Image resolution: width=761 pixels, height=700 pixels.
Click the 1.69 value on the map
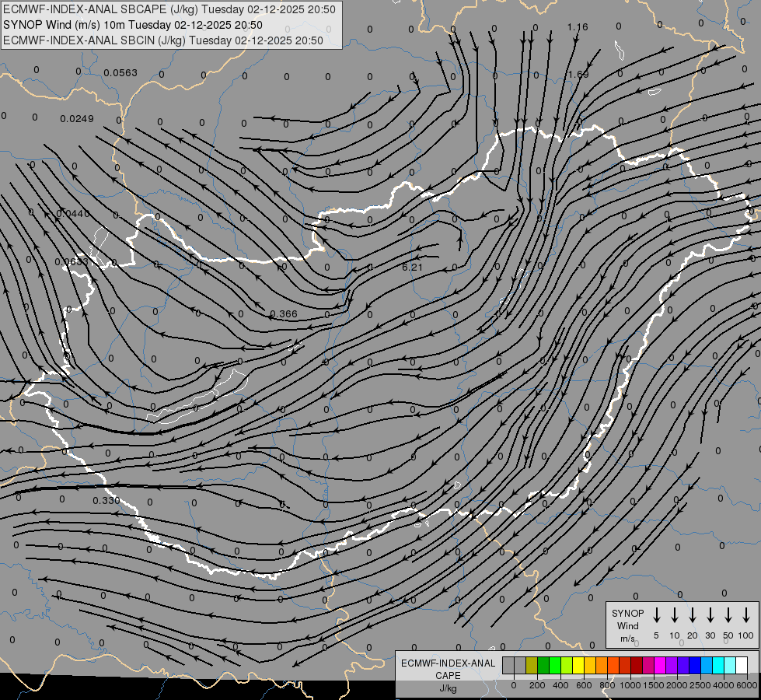point(578,75)
